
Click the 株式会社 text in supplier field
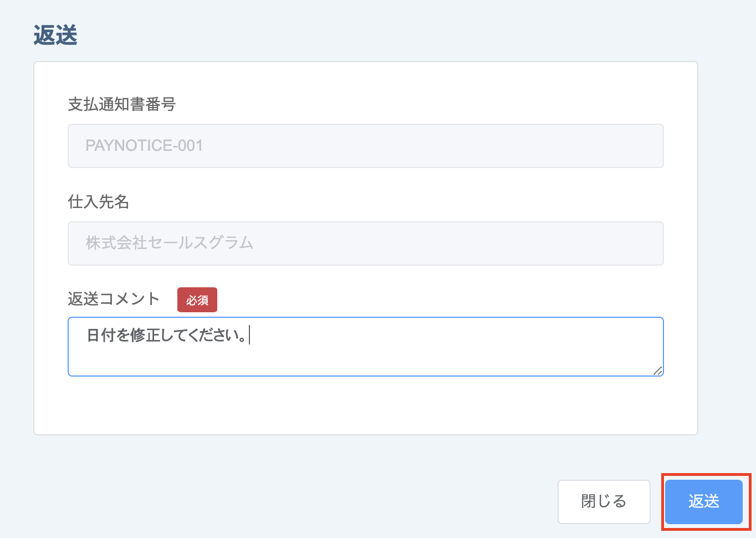coord(116,243)
